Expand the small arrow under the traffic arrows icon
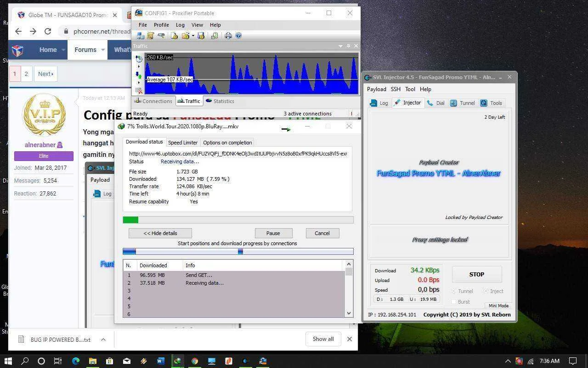588x368 pixels. [x=139, y=83]
